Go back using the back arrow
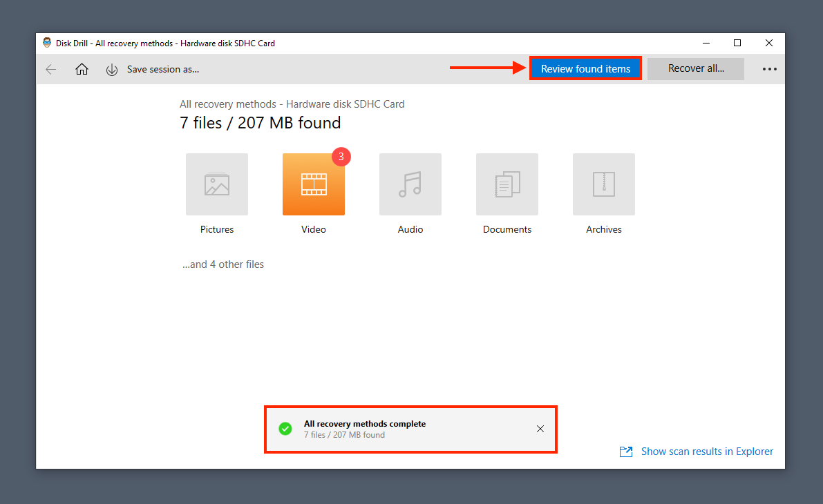This screenshot has width=823, height=504. (x=51, y=69)
